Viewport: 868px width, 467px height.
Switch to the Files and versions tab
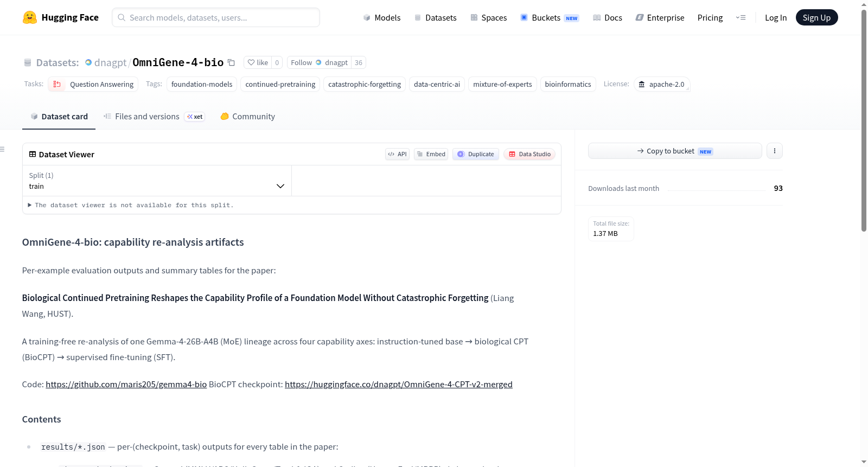[154, 116]
